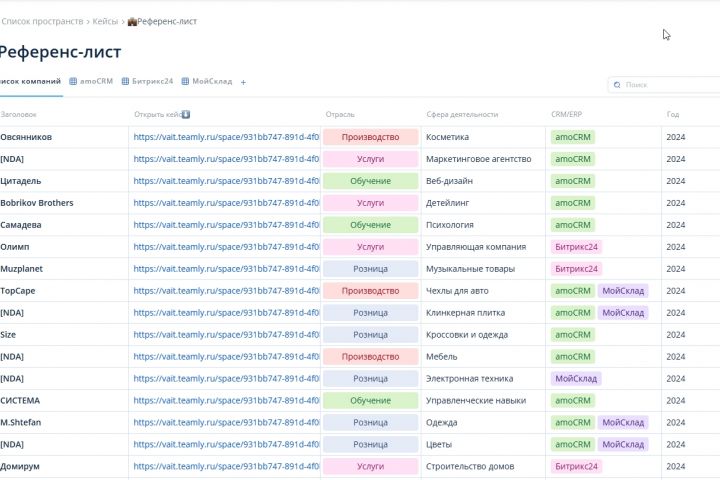Viewport: 720px width, 480px height.
Task: Click the Обучение tag in the Цитадель row
Action: [370, 181]
